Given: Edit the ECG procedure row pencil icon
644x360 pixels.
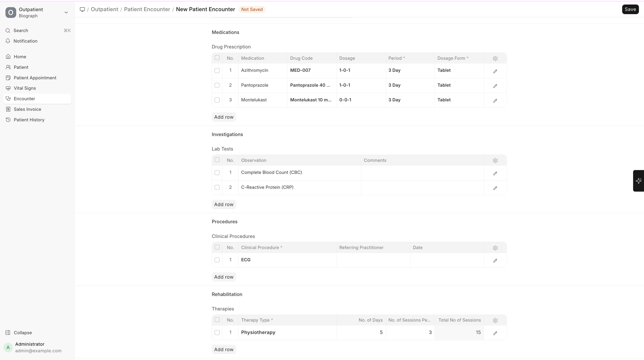Looking at the screenshot, I should (x=495, y=261).
